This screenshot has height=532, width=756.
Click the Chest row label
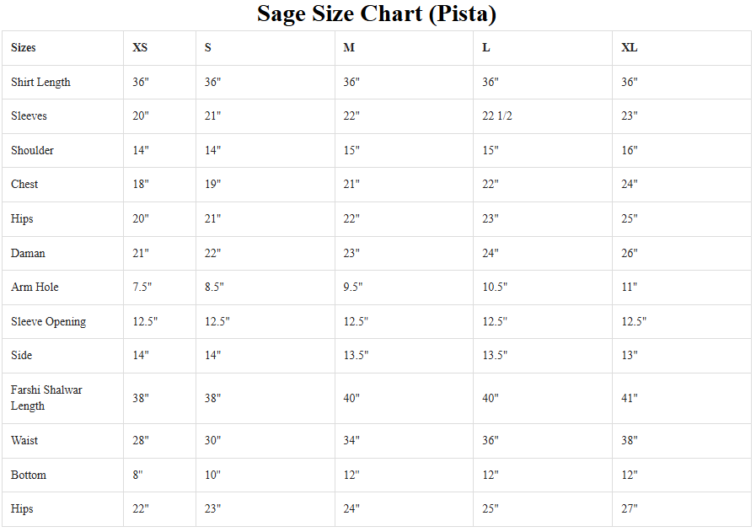(x=24, y=185)
